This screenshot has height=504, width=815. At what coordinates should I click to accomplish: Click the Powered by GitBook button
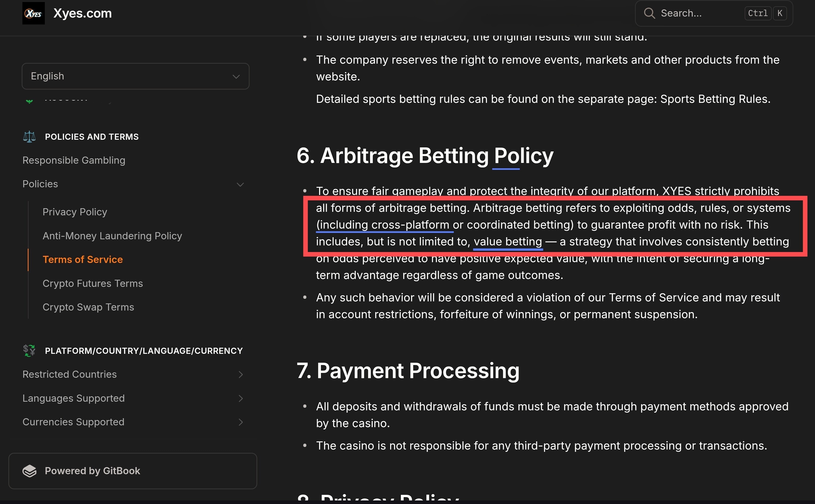point(133,471)
